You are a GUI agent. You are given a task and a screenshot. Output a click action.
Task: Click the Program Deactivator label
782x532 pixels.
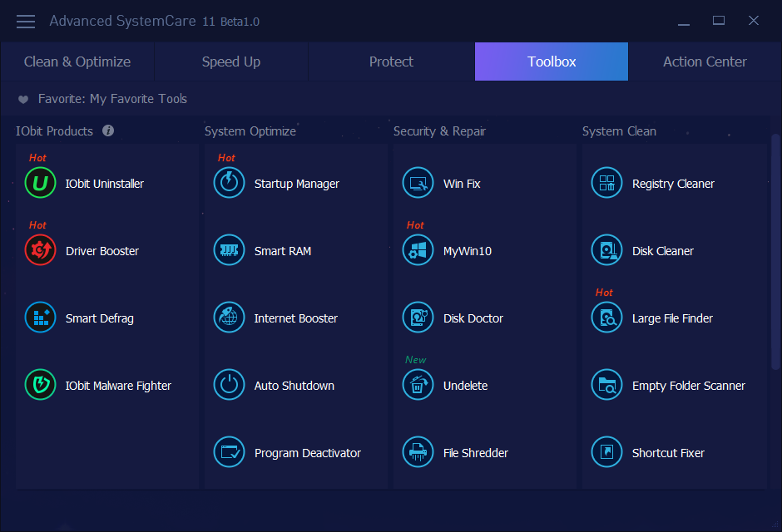coord(307,453)
